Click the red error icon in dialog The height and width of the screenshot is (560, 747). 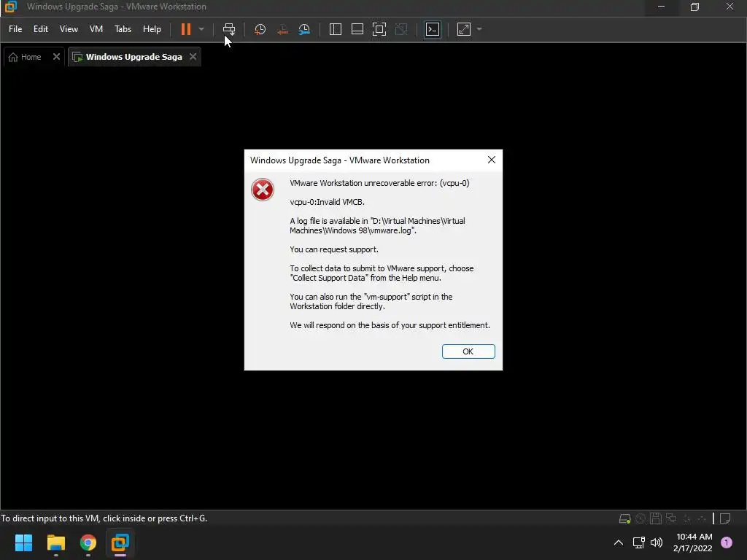263,190
